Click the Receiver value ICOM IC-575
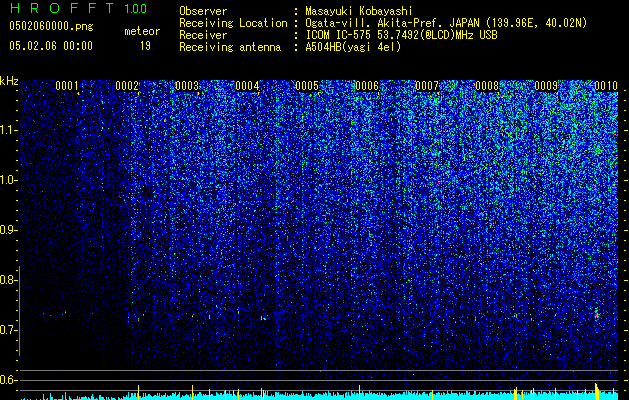The image size is (629, 400). 401,35
